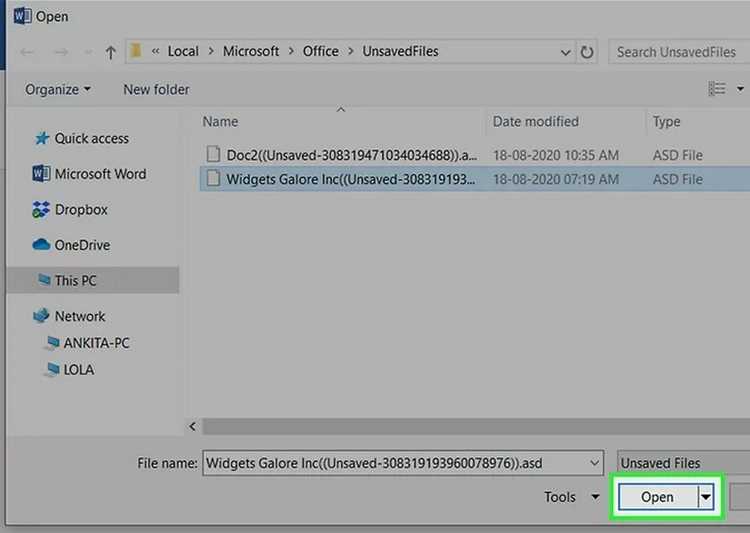Select Microsoft in the address path
Screen dimensions: 750x533
[251, 51]
